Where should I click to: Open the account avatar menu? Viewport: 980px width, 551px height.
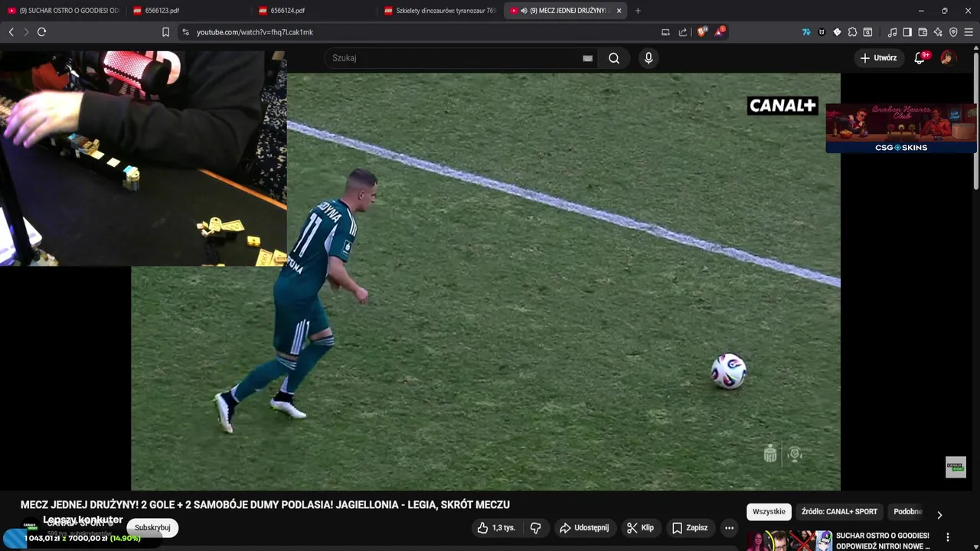pyautogui.click(x=948, y=58)
